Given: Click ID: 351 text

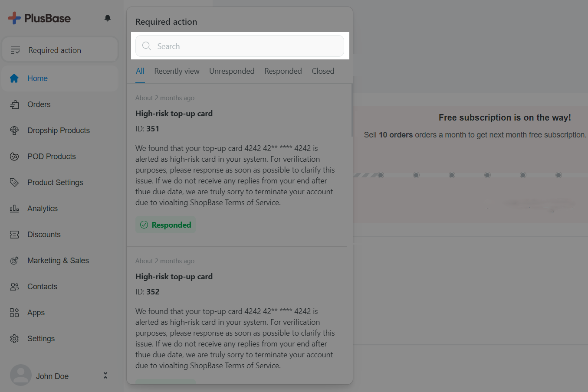Looking at the screenshot, I should (x=147, y=129).
